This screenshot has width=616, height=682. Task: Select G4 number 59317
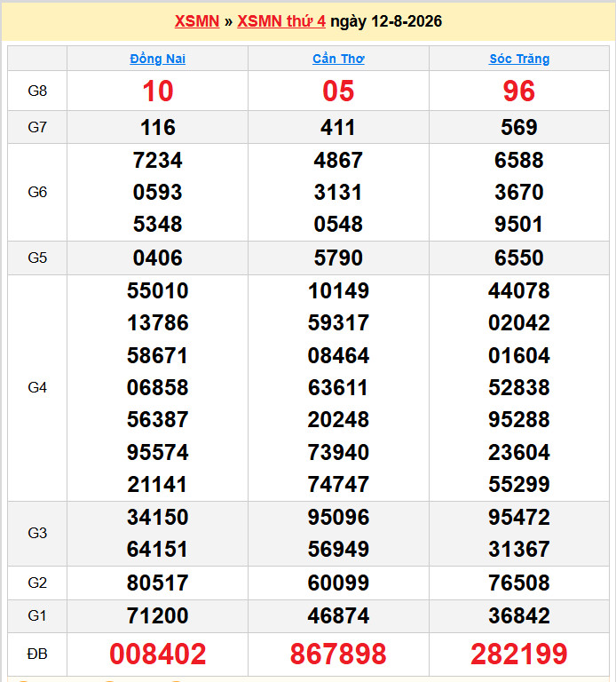coord(338,322)
